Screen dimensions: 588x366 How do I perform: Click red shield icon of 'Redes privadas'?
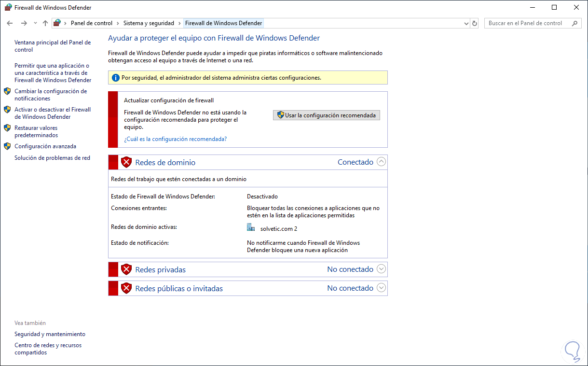click(x=126, y=269)
